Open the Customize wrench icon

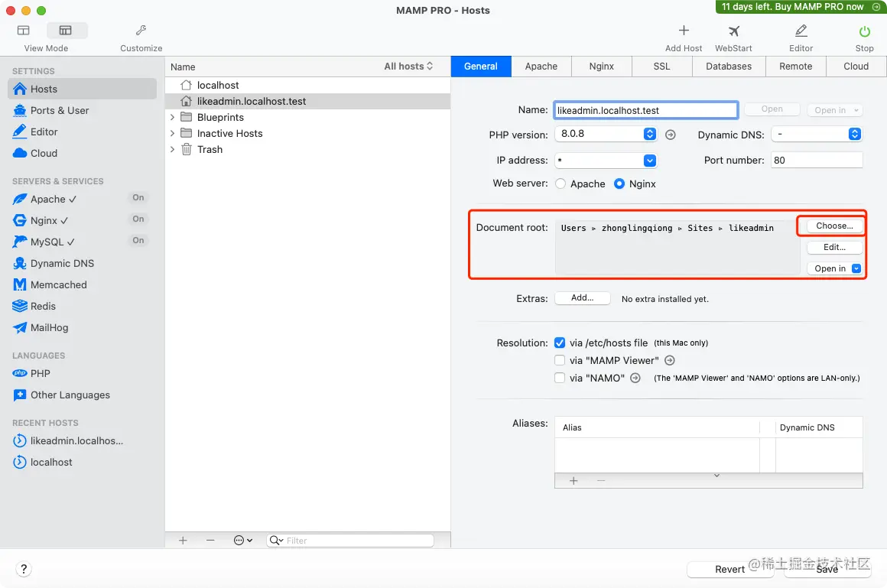141,30
